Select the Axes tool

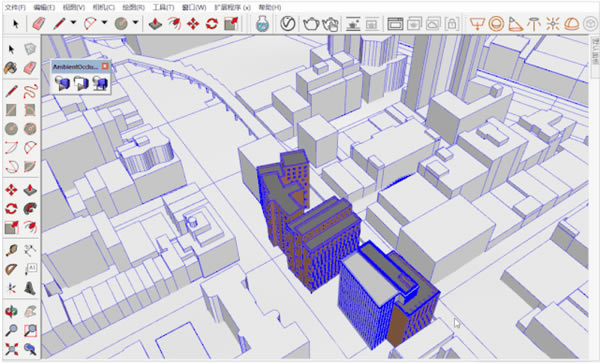click(11, 288)
